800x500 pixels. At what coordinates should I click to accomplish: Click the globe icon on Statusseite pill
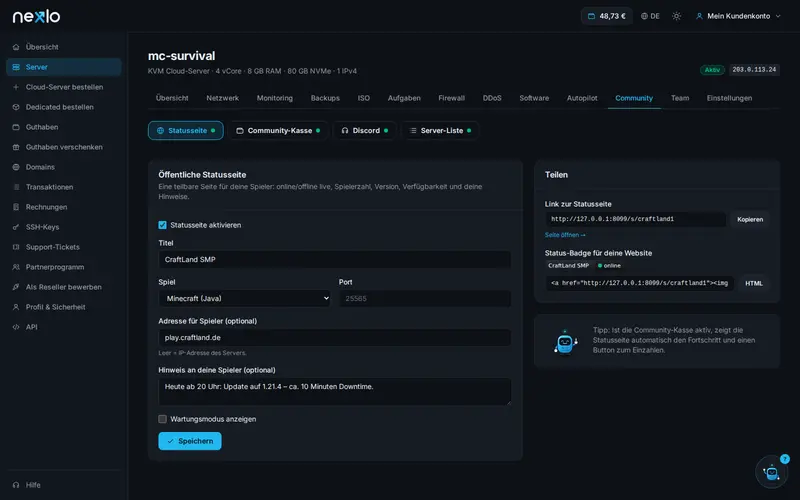160,131
